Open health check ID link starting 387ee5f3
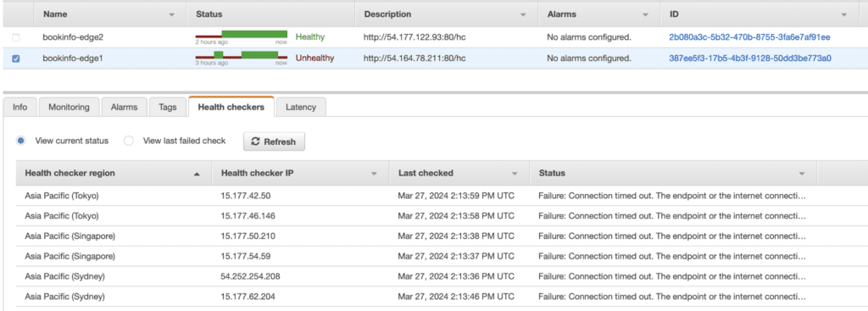The width and height of the screenshot is (868, 311). (x=750, y=58)
